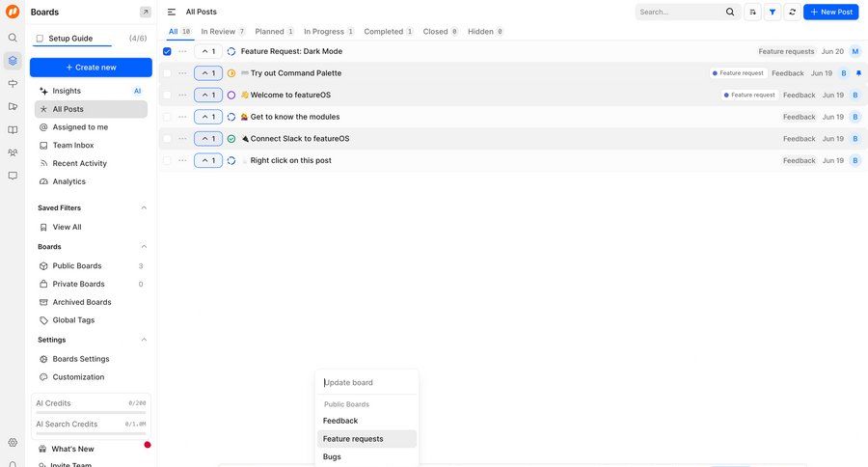Click the pin icon on Try out Command Palette
Screen dimensions: 868x467
[858, 73]
